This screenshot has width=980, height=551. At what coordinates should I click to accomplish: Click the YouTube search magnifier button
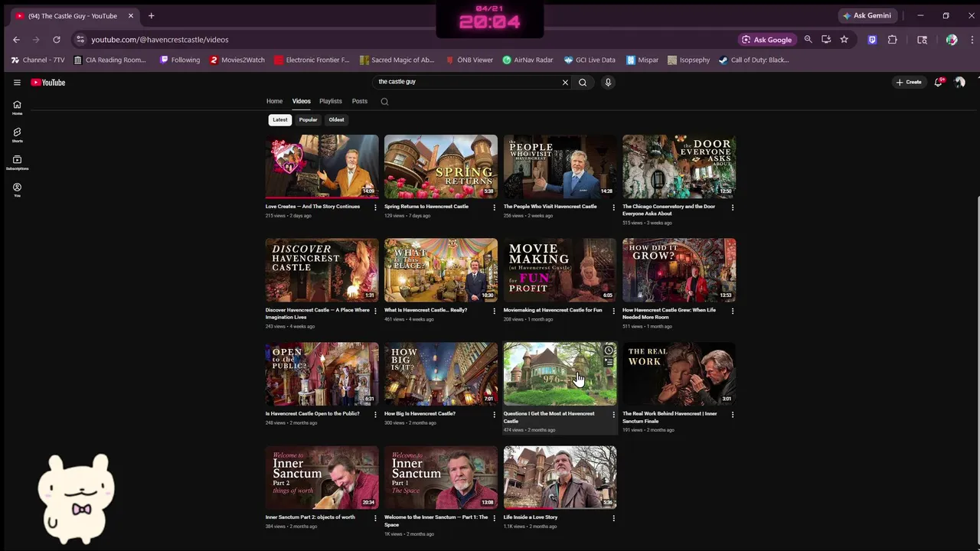[x=583, y=83]
